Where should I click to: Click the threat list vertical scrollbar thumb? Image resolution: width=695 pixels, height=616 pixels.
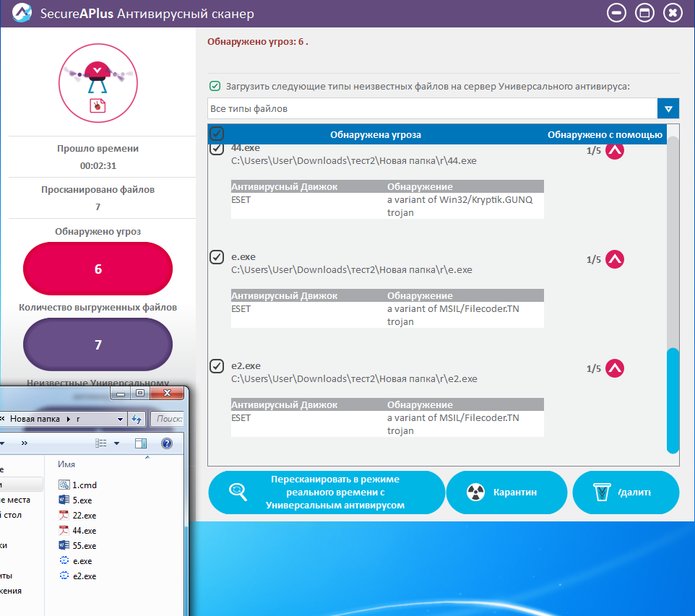(673, 401)
